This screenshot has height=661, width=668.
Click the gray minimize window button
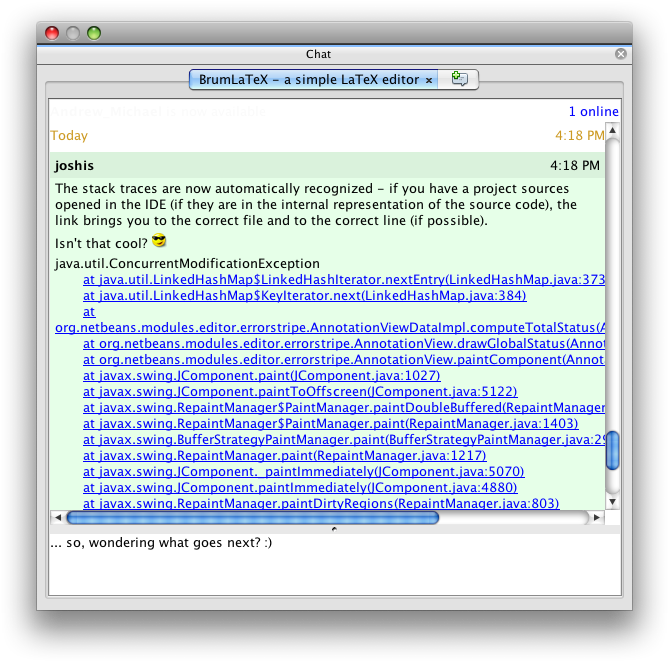tap(73, 33)
